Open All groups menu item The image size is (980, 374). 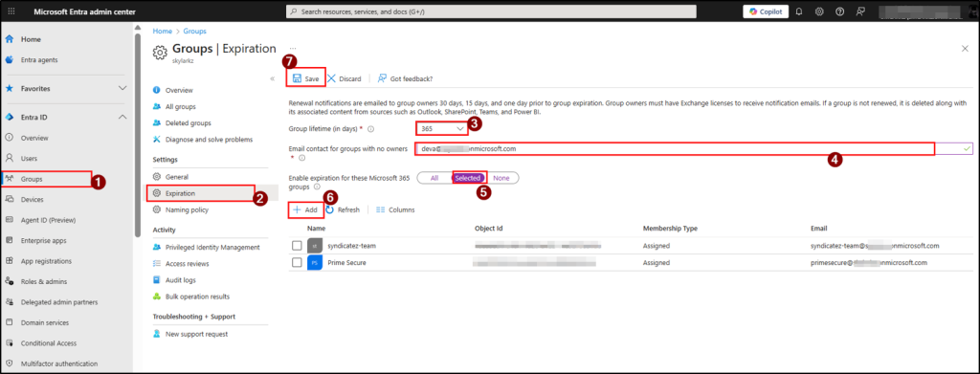(180, 107)
